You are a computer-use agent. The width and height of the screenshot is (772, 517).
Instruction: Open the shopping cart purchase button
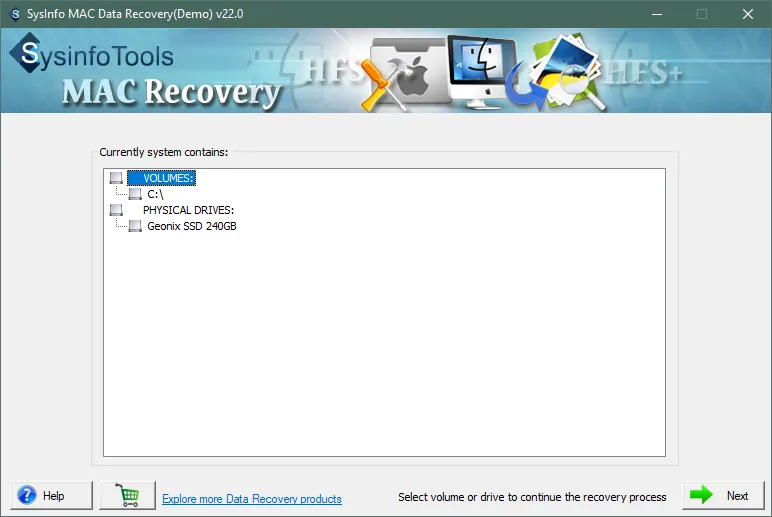[128, 495]
